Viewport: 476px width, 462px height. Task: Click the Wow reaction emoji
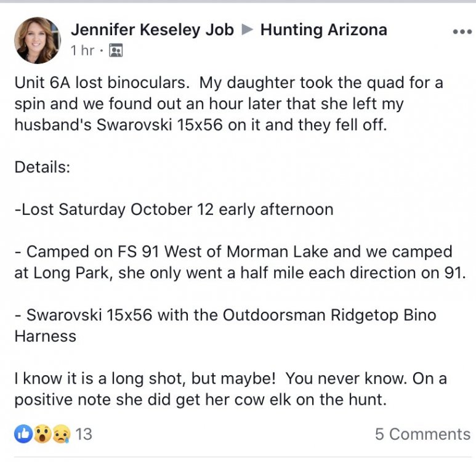[42, 434]
